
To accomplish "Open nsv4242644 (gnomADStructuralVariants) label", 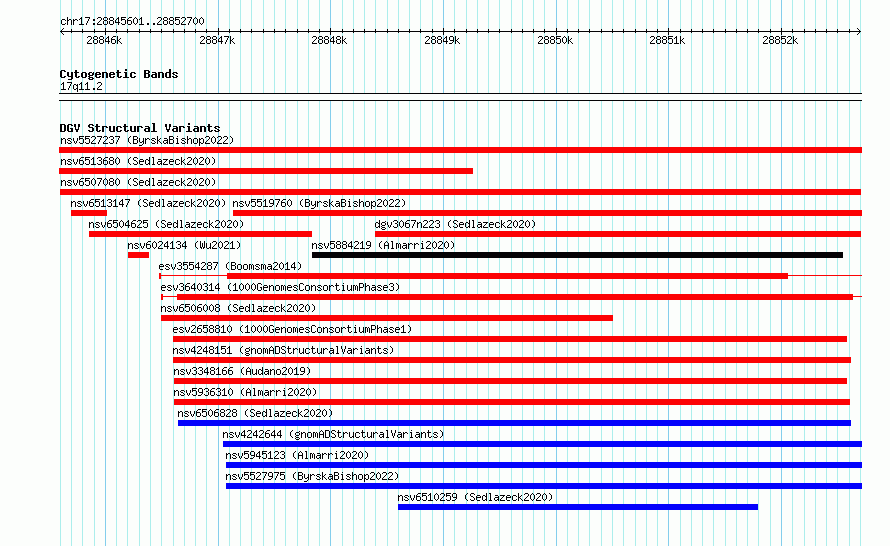I will click(333, 434).
